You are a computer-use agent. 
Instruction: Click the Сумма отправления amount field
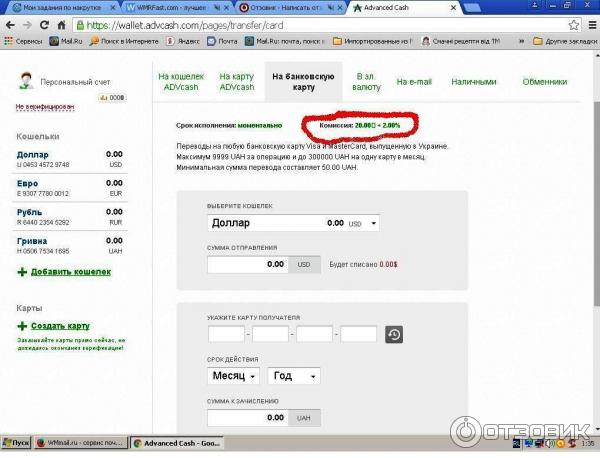pos(248,264)
